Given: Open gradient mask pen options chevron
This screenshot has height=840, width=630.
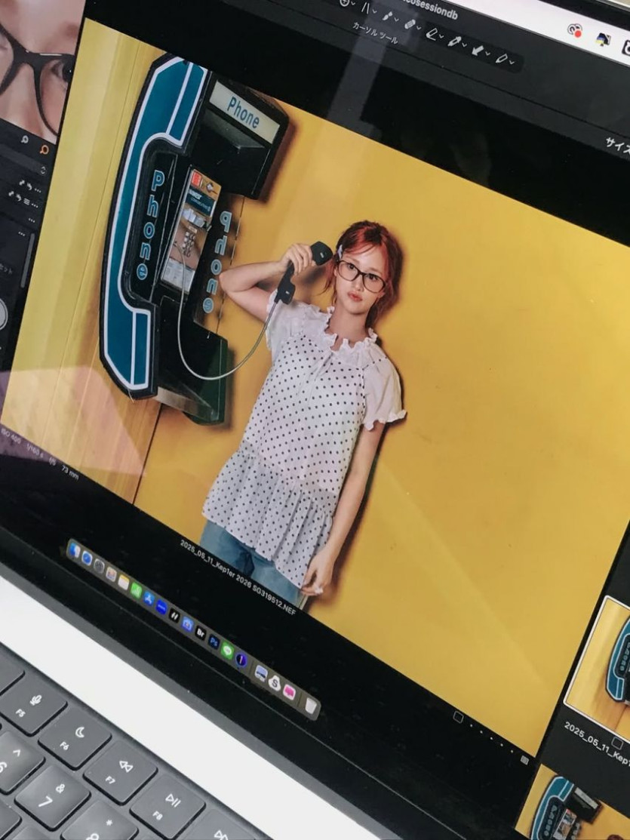Looking at the screenshot, I should [465, 45].
